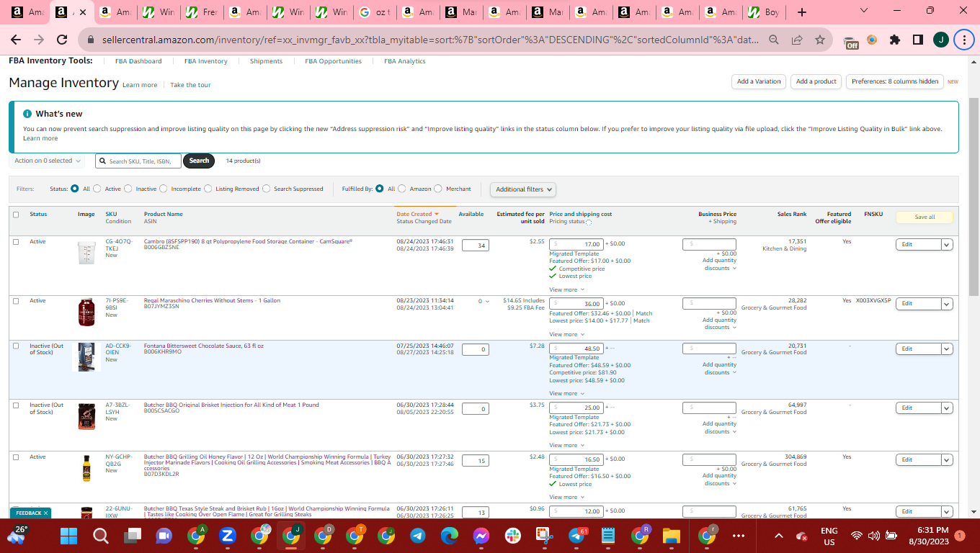Open the browser tab search chevron

coord(864,11)
